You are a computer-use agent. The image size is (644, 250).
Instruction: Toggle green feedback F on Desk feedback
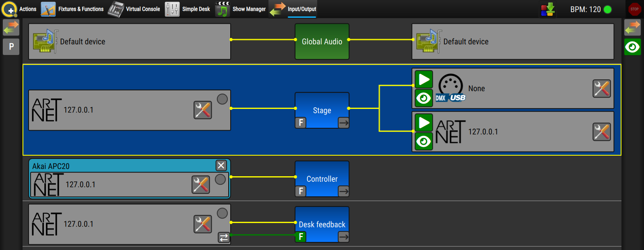tap(301, 237)
